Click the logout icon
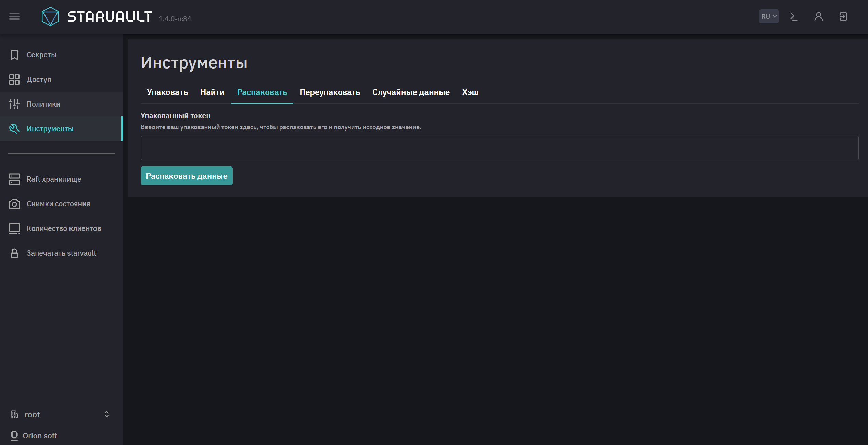This screenshot has height=445, width=868. pos(843,16)
